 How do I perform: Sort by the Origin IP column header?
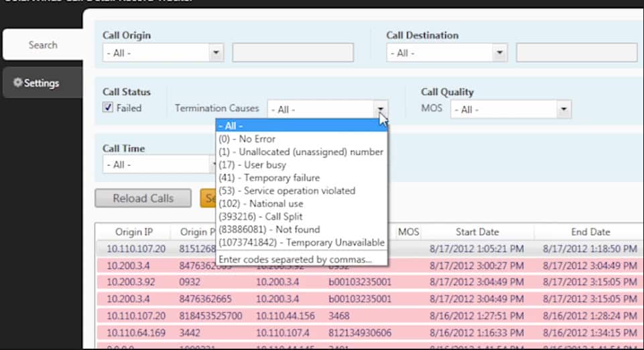coord(134,232)
